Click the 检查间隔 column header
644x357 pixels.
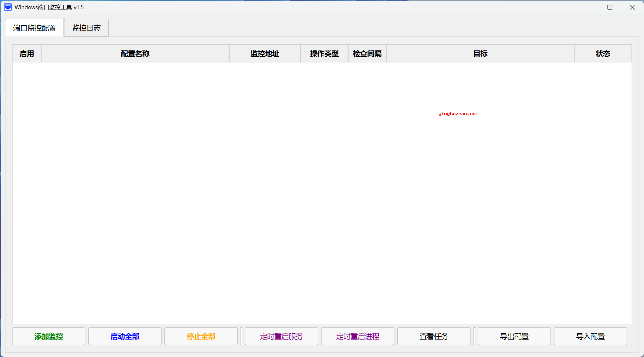click(367, 54)
